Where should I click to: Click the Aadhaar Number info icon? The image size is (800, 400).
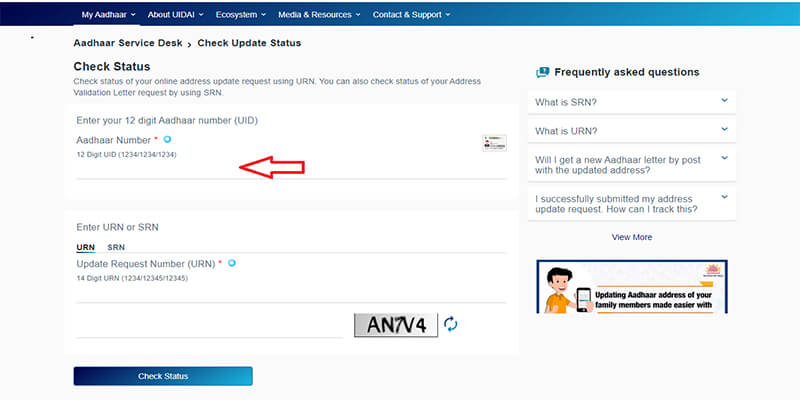pyautogui.click(x=167, y=139)
